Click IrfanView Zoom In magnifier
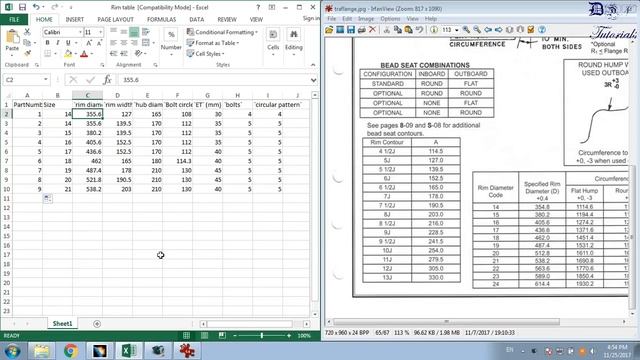The image size is (640, 360). click(466, 30)
